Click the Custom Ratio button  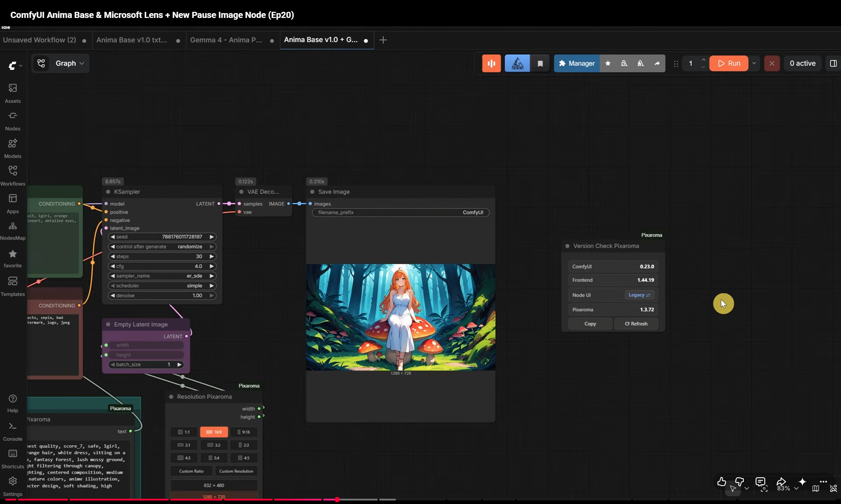191,472
